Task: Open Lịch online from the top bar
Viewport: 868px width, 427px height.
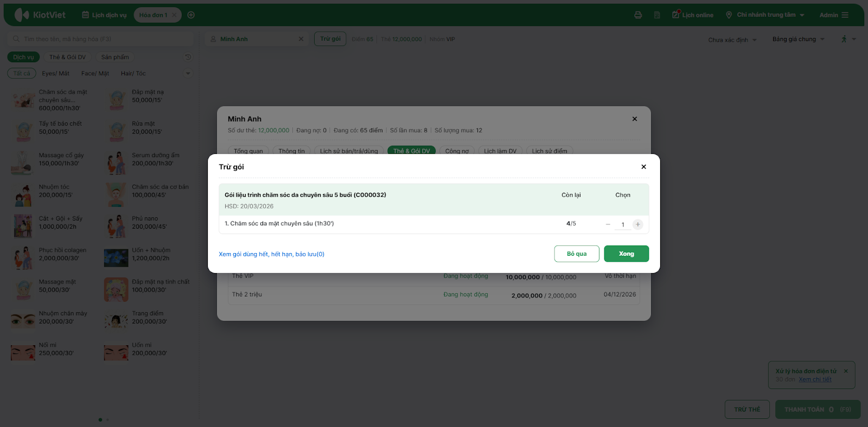Action: [693, 15]
